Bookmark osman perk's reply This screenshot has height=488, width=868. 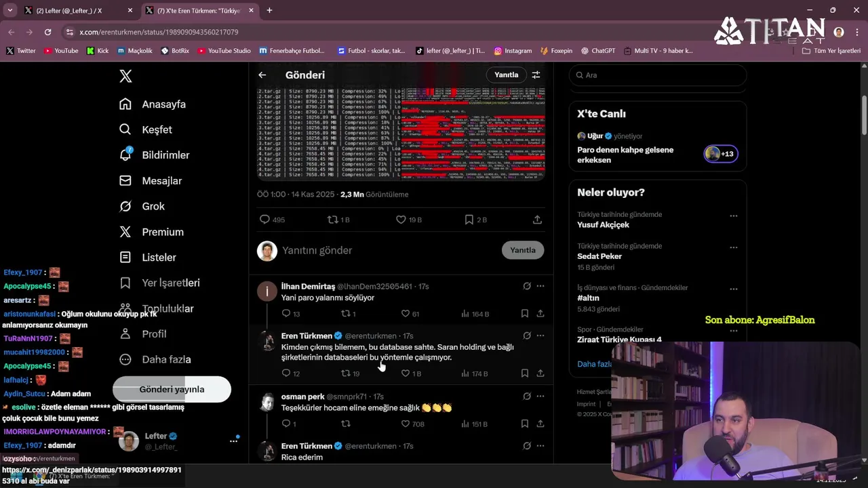[525, 424]
